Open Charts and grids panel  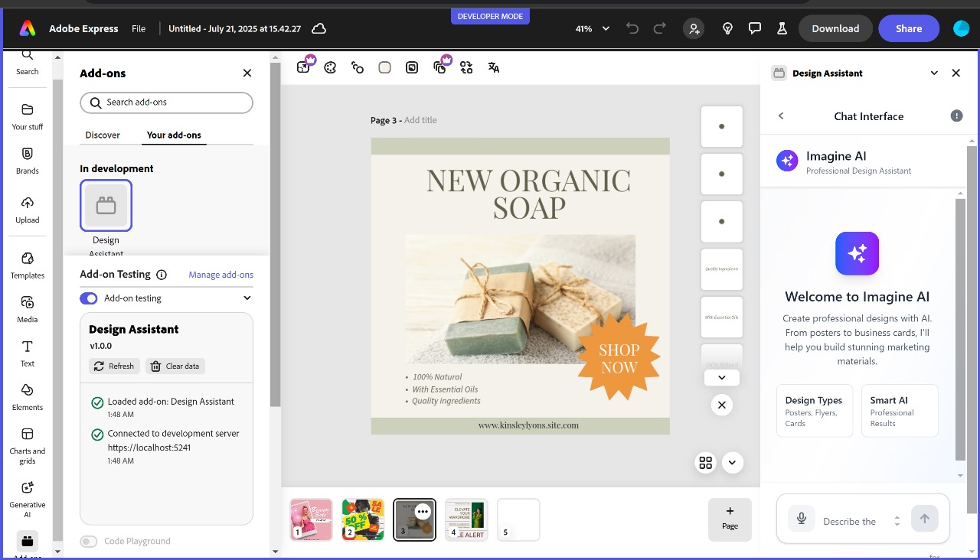pyautogui.click(x=28, y=445)
